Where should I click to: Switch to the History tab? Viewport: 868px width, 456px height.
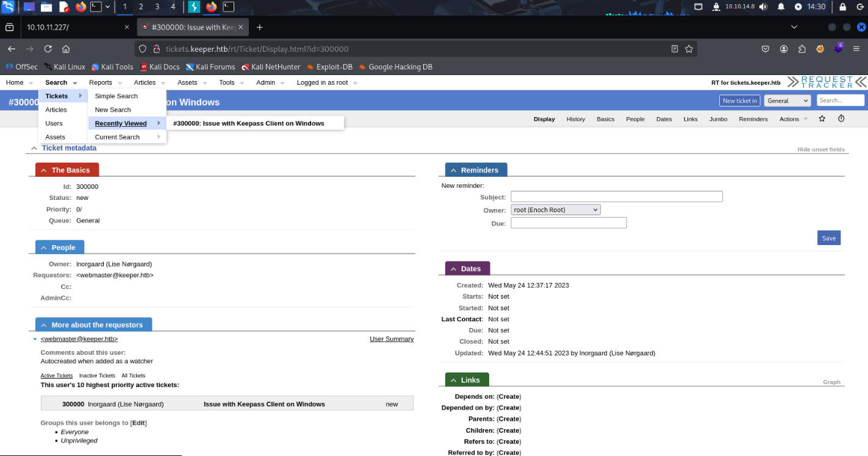(x=575, y=119)
